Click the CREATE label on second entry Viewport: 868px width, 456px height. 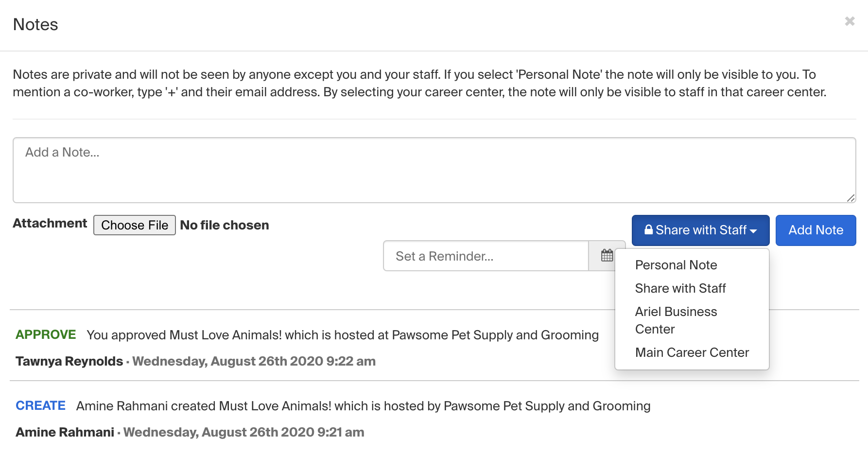tap(40, 406)
